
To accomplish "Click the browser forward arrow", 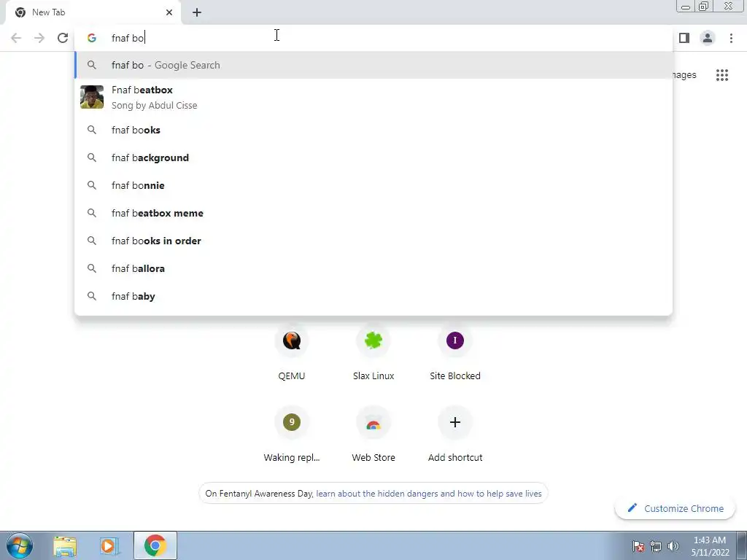I will pyautogui.click(x=39, y=38).
